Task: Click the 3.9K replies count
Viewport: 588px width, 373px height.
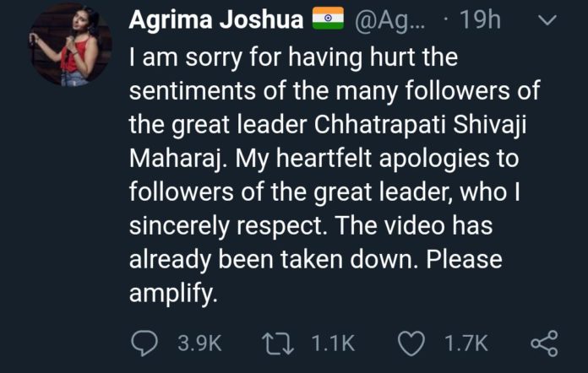Action: click(x=199, y=343)
